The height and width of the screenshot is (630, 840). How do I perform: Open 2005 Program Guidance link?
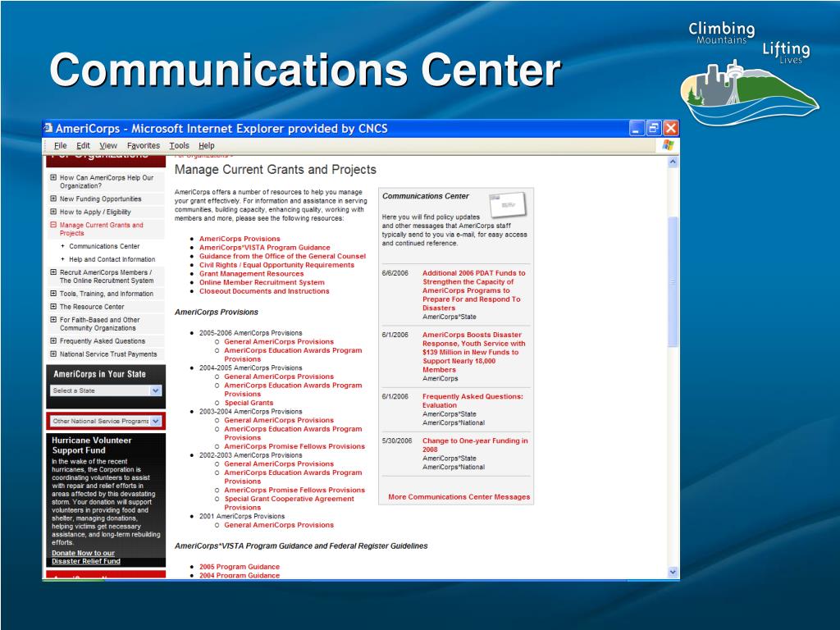pos(239,567)
